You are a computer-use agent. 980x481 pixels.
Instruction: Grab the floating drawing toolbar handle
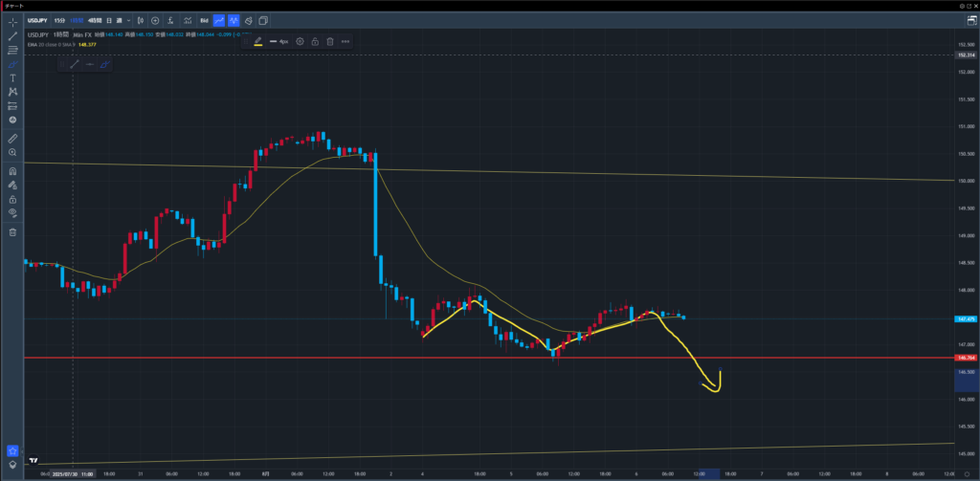pyautogui.click(x=246, y=41)
